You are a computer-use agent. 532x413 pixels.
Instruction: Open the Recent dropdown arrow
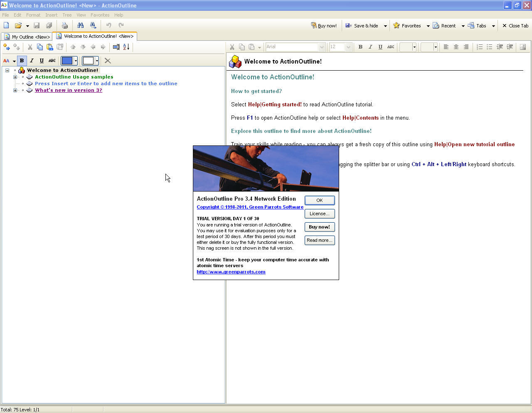point(463,26)
